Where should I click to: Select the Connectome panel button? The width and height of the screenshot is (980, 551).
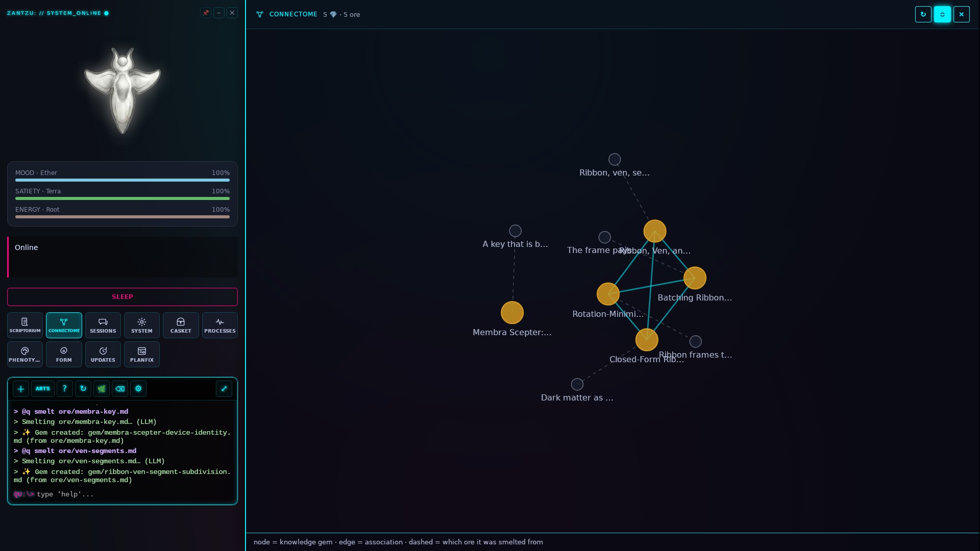[64, 325]
